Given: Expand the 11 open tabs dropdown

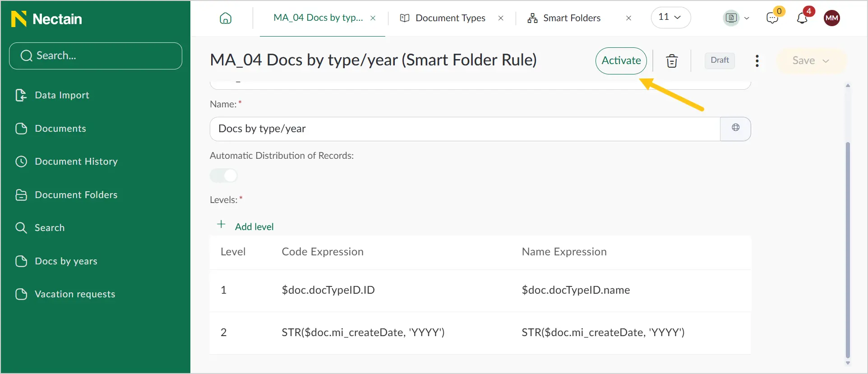Looking at the screenshot, I should click(x=670, y=18).
